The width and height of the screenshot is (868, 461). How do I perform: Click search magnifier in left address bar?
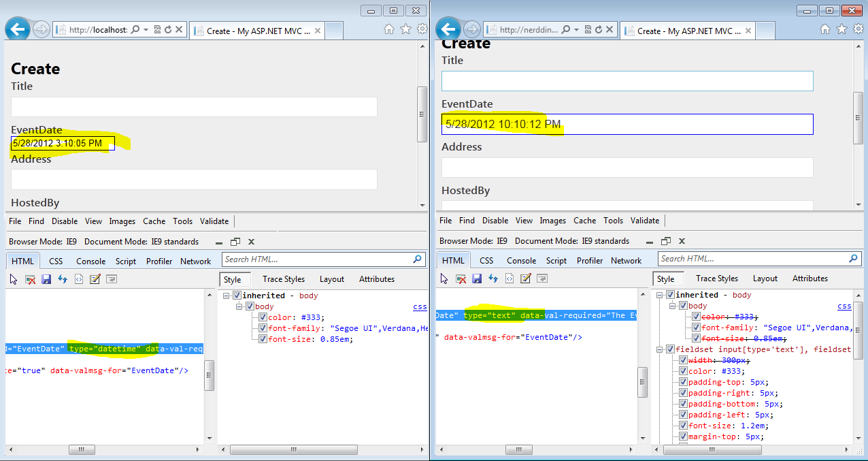[x=135, y=30]
